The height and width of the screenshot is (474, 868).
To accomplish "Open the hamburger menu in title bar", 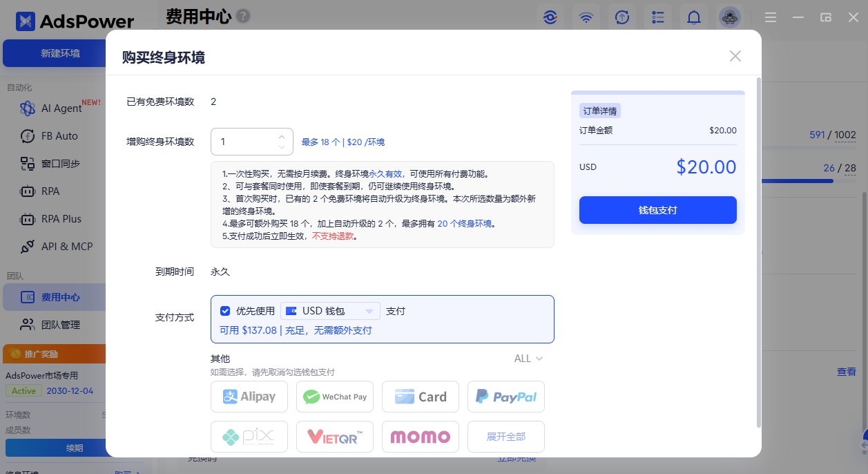I will (771, 18).
